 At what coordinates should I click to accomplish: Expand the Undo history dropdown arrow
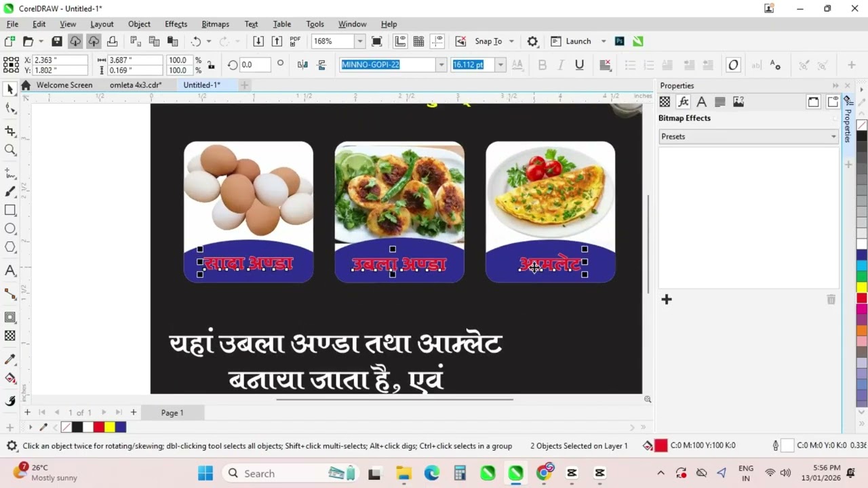(208, 41)
